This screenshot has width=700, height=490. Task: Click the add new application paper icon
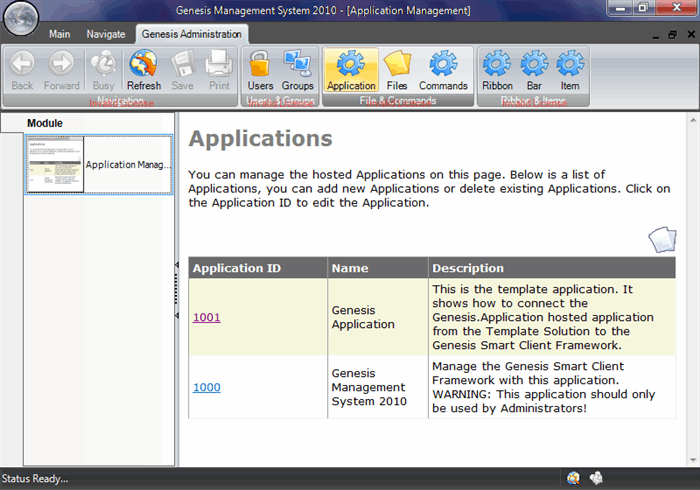tap(662, 240)
